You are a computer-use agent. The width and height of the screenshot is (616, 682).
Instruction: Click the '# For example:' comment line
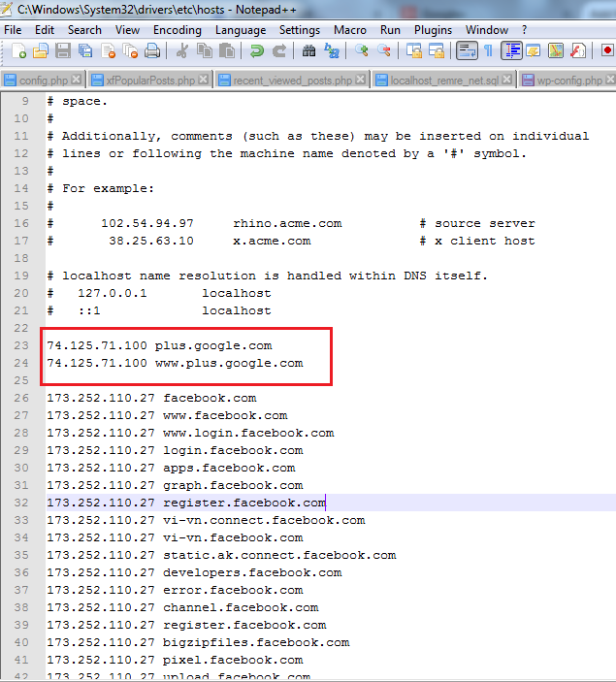click(x=101, y=189)
